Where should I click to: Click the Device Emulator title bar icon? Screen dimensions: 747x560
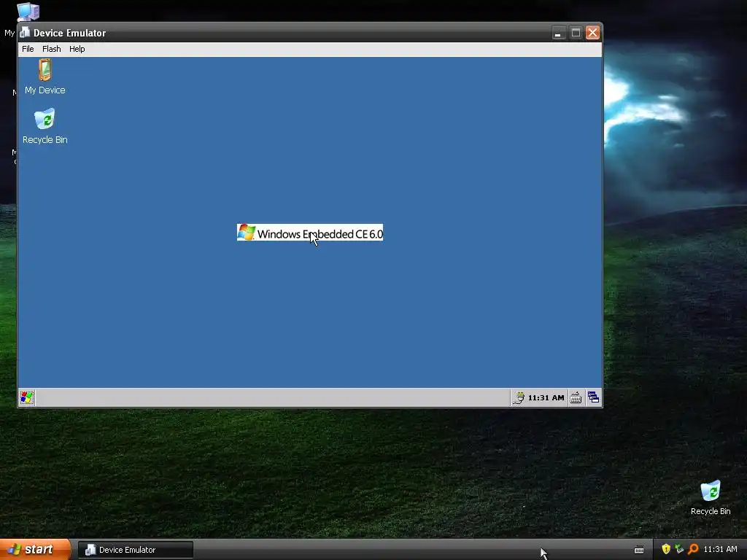point(25,32)
